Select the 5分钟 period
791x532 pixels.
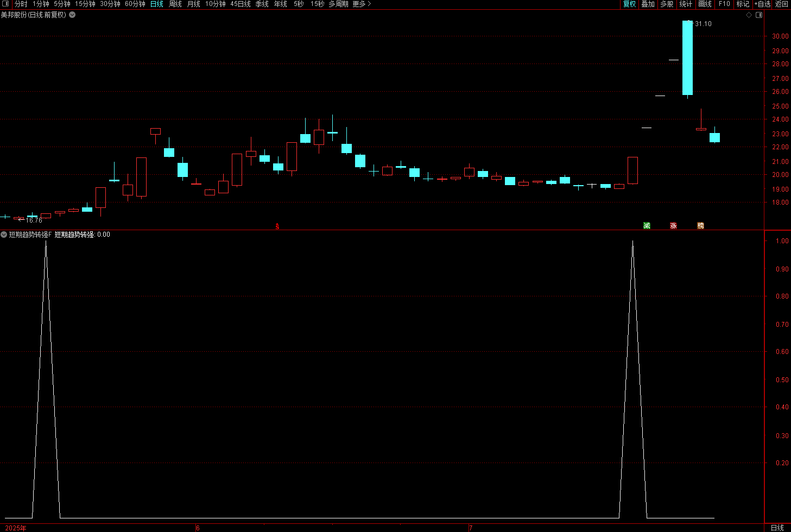click(x=62, y=4)
